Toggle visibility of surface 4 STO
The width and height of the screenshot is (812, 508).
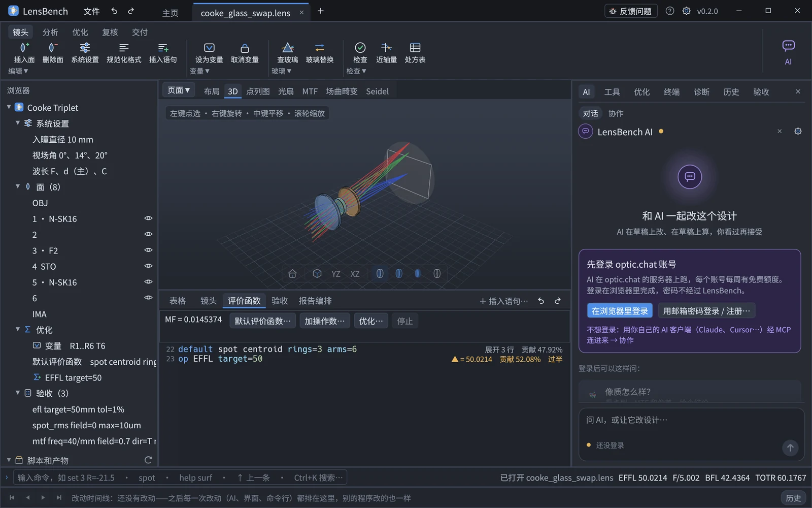148,266
